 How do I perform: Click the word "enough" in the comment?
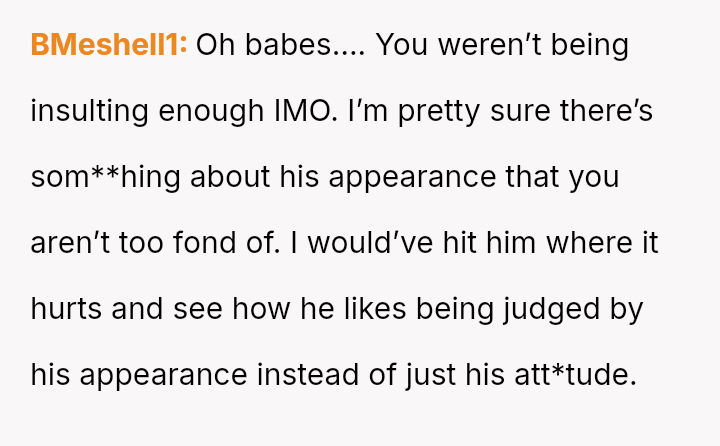pos(208,112)
